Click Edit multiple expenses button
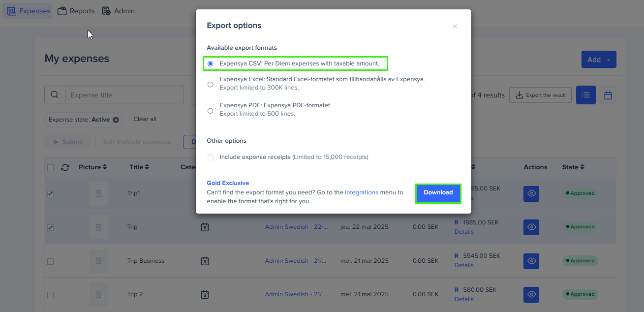644x312 pixels. [137, 142]
